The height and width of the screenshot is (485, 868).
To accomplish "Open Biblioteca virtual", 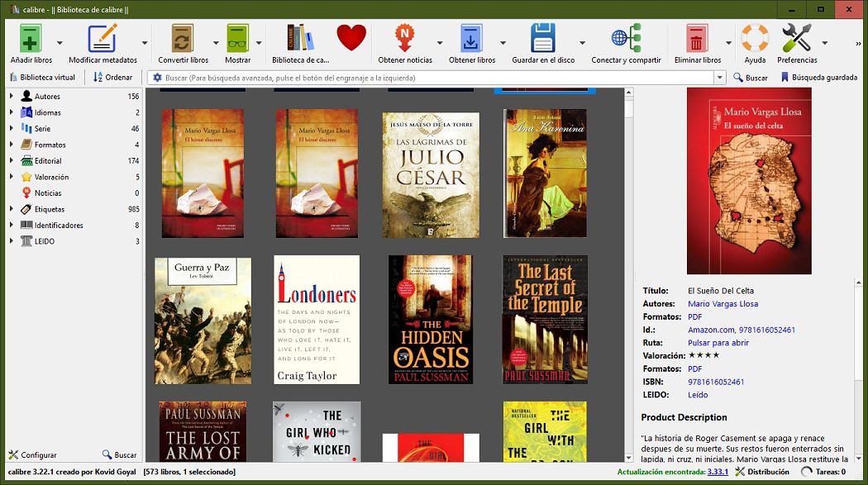I will click(x=43, y=78).
